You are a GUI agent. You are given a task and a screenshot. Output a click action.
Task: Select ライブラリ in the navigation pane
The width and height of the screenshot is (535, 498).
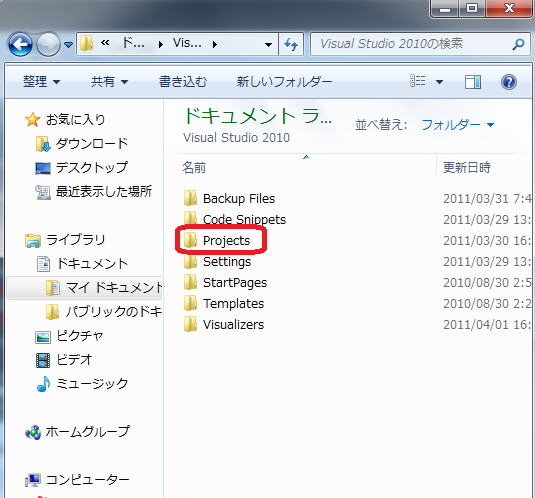pyautogui.click(x=75, y=240)
